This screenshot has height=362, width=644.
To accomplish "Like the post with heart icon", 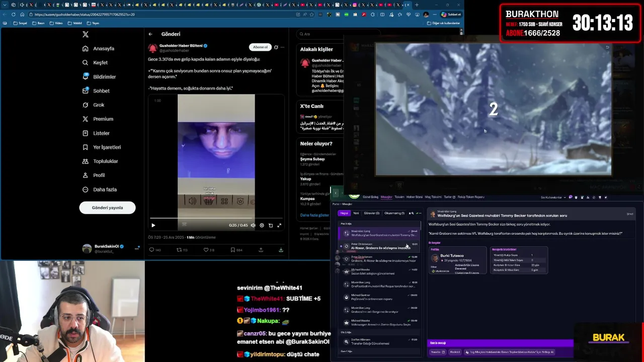I will point(206,249).
